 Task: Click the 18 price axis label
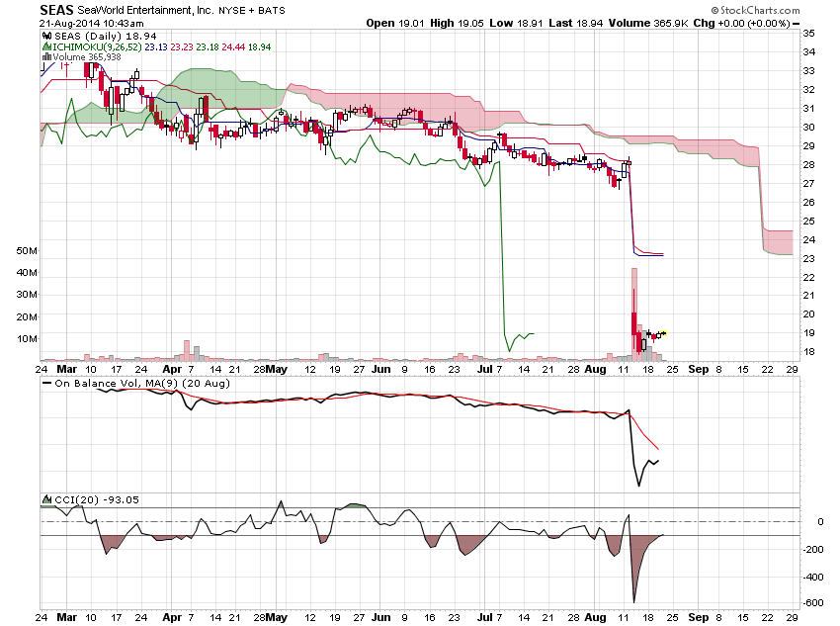[809, 352]
